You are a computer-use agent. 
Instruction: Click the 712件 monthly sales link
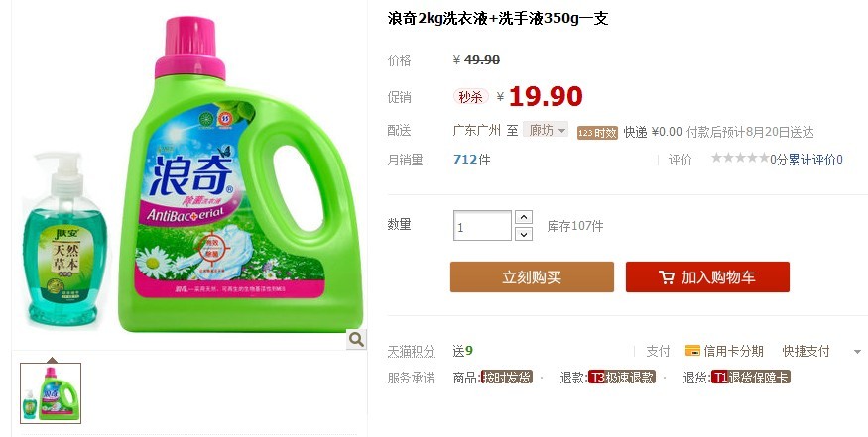[471, 160]
